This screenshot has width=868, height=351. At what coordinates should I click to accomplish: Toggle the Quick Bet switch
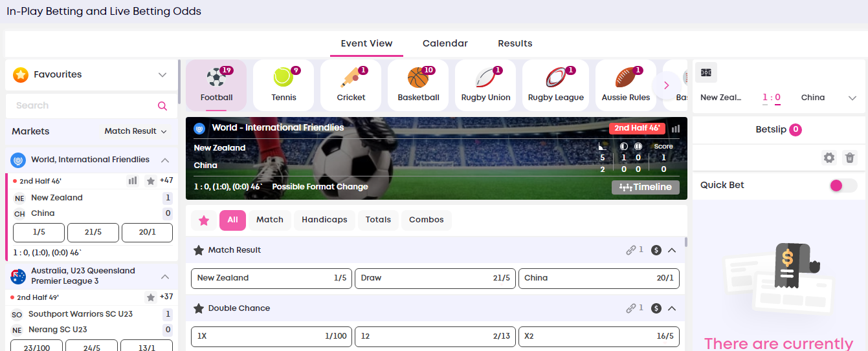843,186
